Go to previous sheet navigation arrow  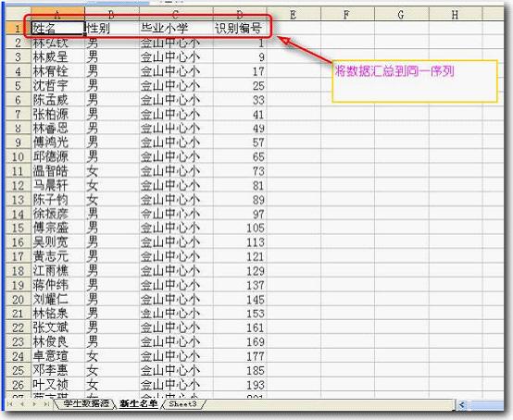[x=22, y=404]
